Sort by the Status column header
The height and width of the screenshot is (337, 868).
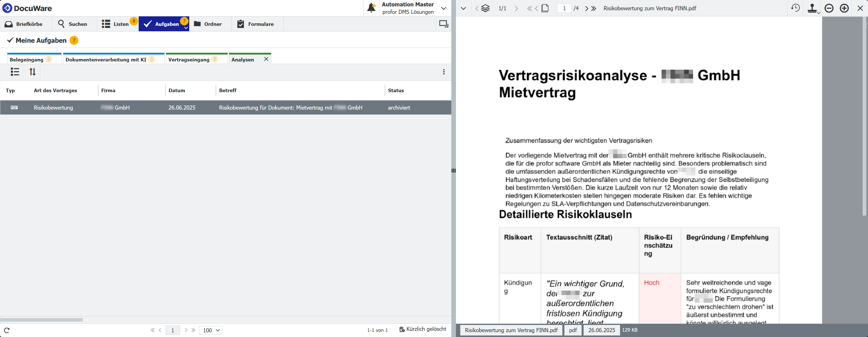(x=396, y=90)
